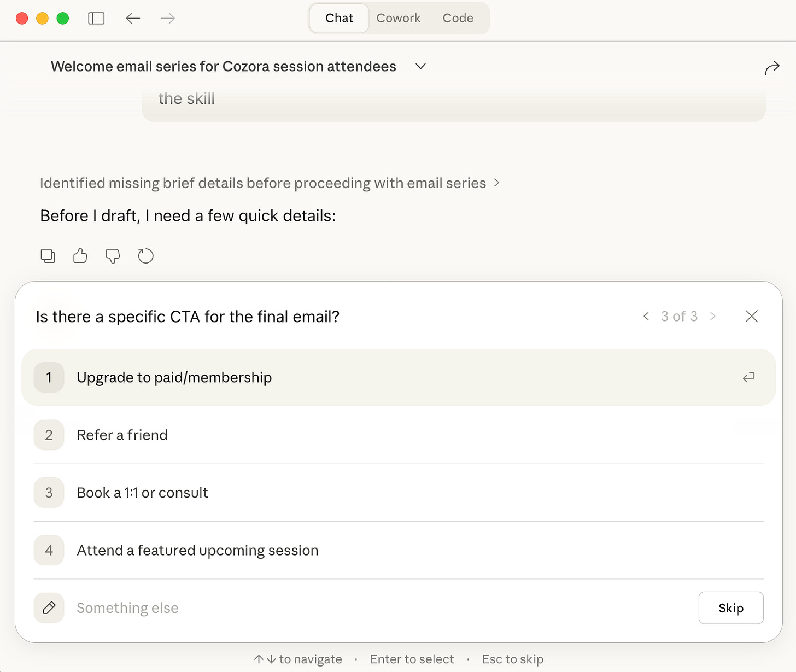Give thumbs down to the response
The width and height of the screenshot is (796, 672).
(113, 256)
